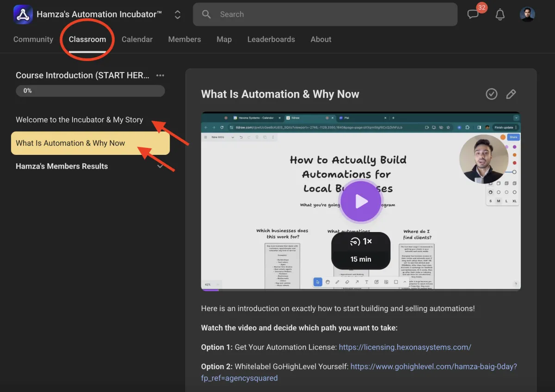
Task: Play the lesson video
Action: tap(361, 201)
